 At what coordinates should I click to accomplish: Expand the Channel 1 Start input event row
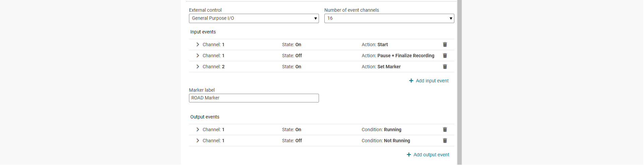click(198, 45)
